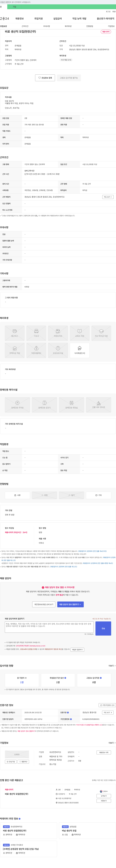Jump to the 근무조건 section tab
This screenshot has height=868, width=116.
[x=25, y=26]
